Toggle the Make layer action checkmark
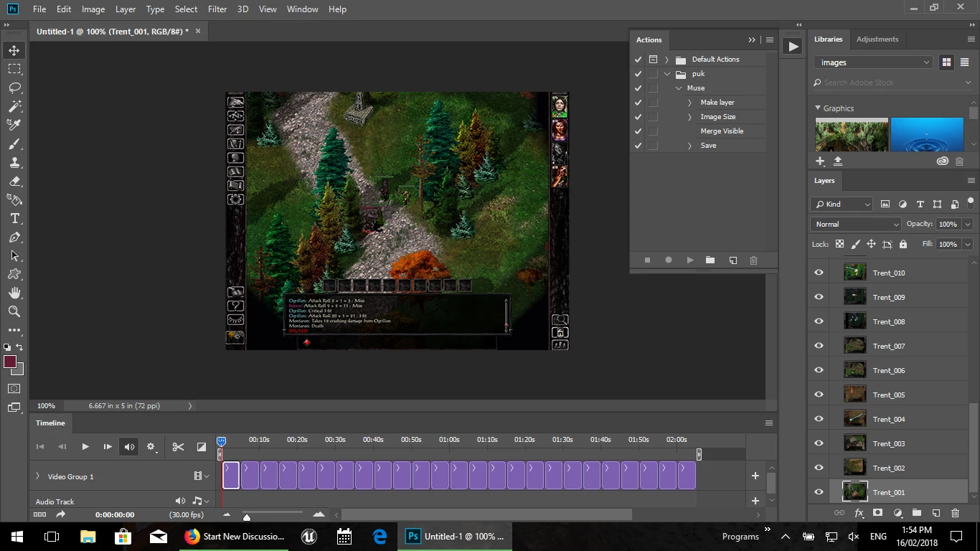Image resolution: width=980 pixels, height=551 pixels. click(x=638, y=103)
